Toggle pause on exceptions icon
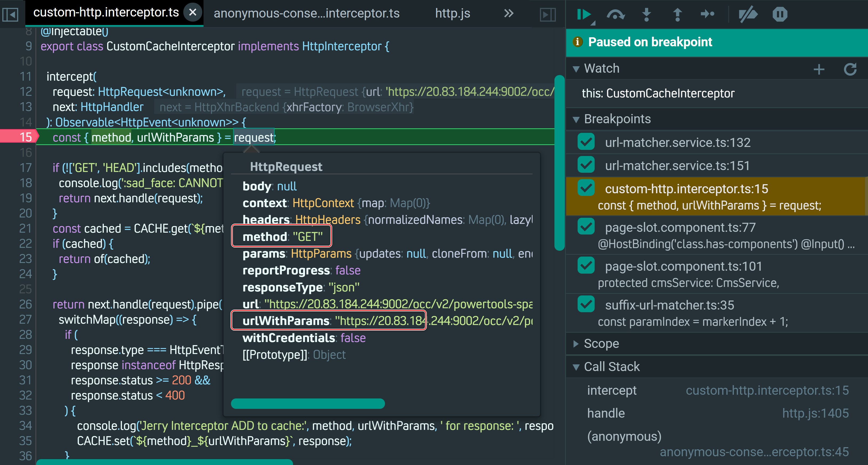This screenshot has width=868, height=465. pyautogui.click(x=780, y=14)
